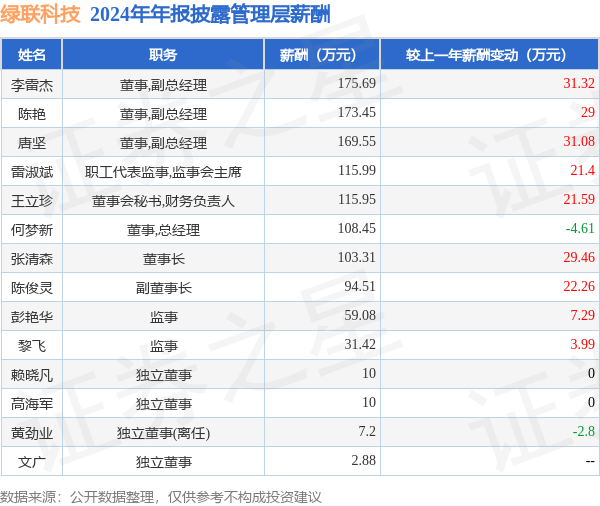The width and height of the screenshot is (600, 506).
Task: Click the salary value 108.45
Action: pyautogui.click(x=357, y=228)
